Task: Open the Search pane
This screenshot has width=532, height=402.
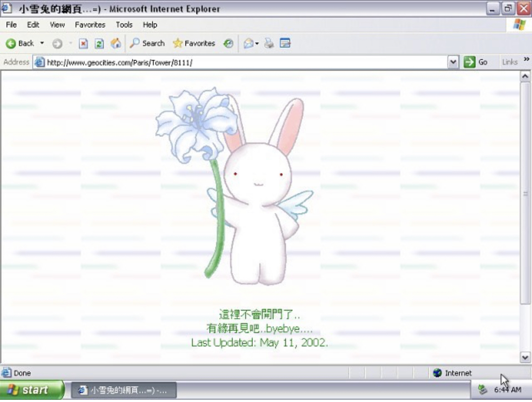Action: tap(147, 44)
